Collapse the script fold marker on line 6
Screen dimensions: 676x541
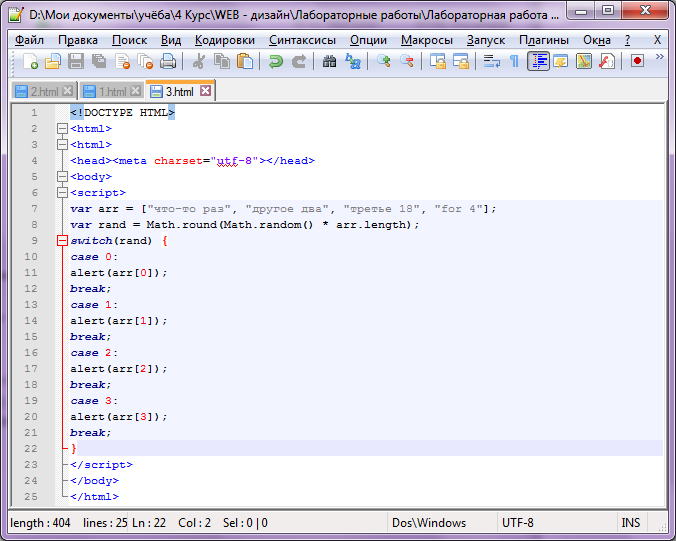click(63, 193)
